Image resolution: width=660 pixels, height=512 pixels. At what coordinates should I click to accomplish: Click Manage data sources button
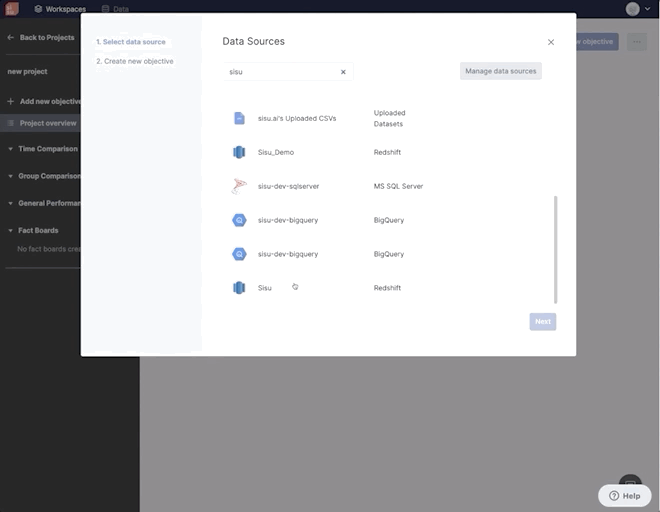pyautogui.click(x=501, y=71)
